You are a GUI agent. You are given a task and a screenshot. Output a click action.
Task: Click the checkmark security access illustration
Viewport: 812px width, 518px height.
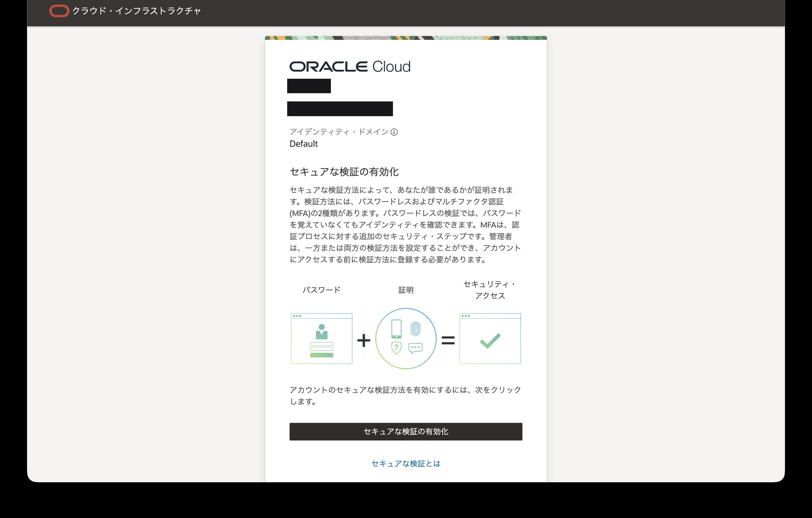point(490,338)
